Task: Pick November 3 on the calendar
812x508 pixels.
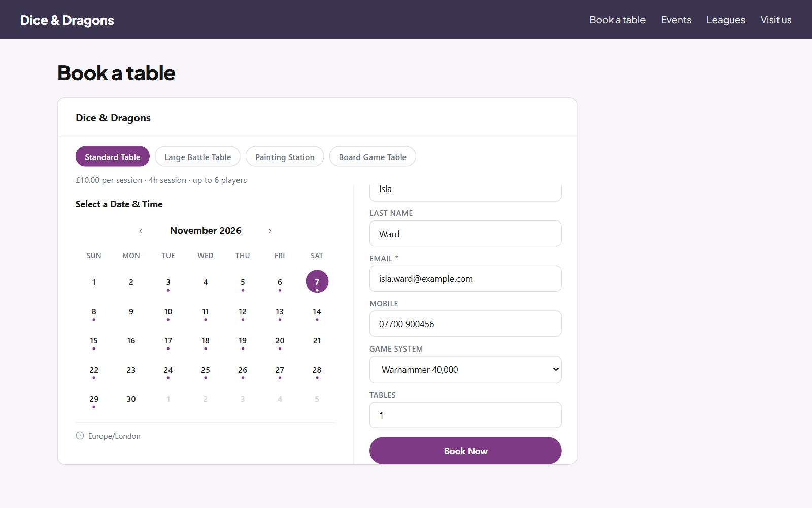Action: click(168, 282)
